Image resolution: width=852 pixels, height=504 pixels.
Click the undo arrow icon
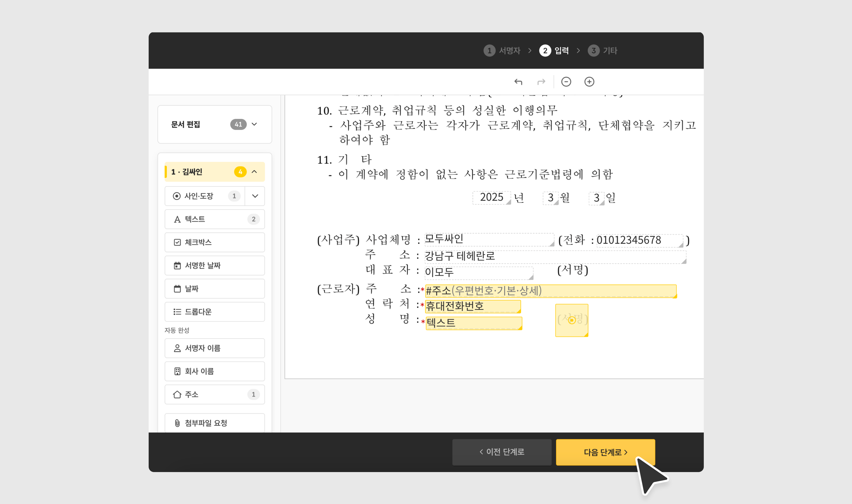[518, 82]
